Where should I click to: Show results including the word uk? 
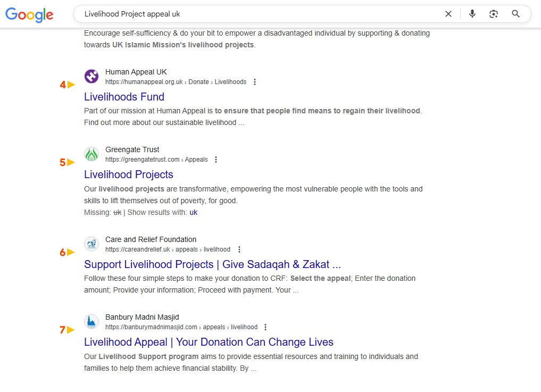(x=194, y=212)
